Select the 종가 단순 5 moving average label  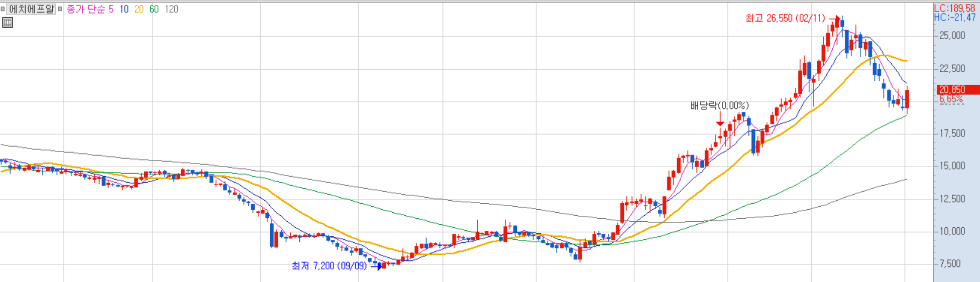(90, 9)
